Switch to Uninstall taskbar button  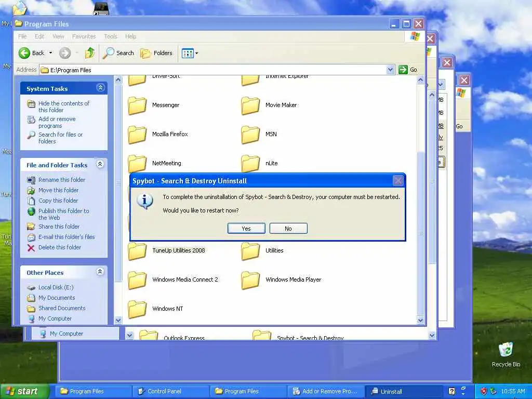click(403, 391)
